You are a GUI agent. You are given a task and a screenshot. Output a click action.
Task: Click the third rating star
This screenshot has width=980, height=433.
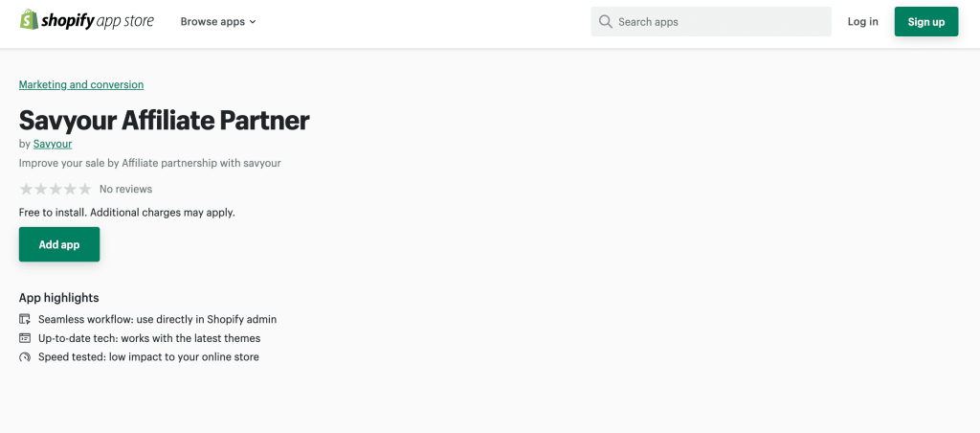pyautogui.click(x=56, y=189)
